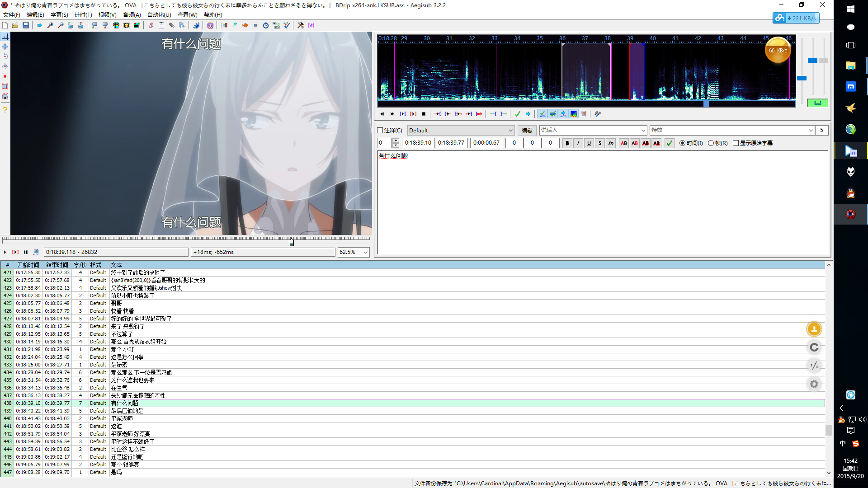The height and width of the screenshot is (488, 868).
Task: Enable the 注释(C) comment checkbox
Action: [380, 131]
